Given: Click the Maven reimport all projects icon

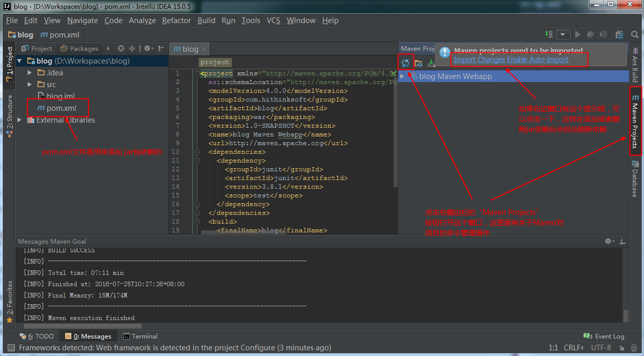Looking at the screenshot, I should click(405, 63).
